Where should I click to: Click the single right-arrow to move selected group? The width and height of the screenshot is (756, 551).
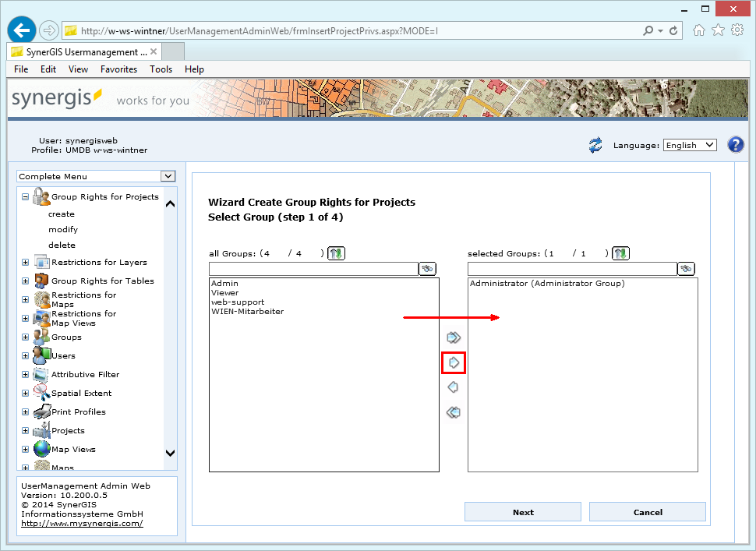[453, 362]
